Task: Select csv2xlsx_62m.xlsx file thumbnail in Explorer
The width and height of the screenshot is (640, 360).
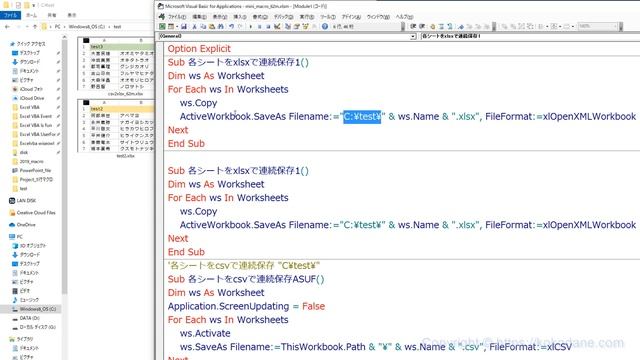Action: click(x=116, y=66)
